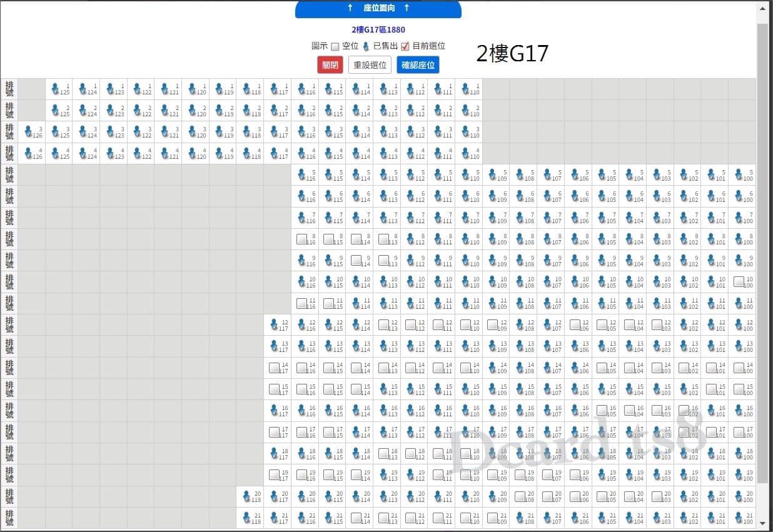Click the sold seat row 1 number 125
This screenshot has width=773, height=532.
(55, 89)
